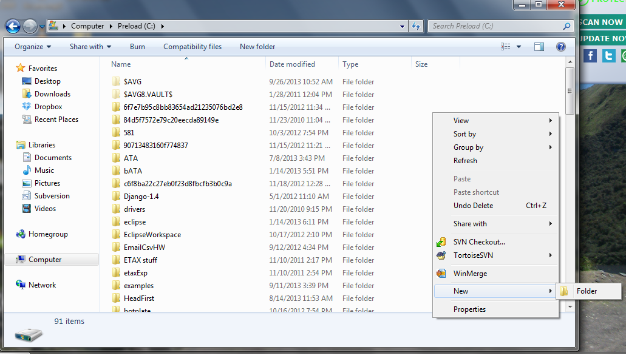Image resolution: width=626 pixels, height=364 pixels.
Task: Click Facebook icon in background window
Action: 590,55
